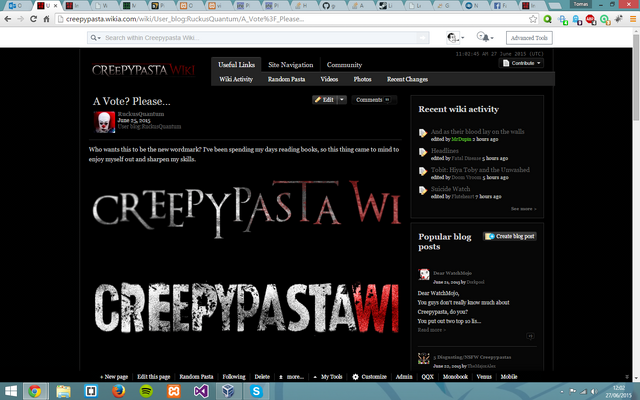Viewport: 640px width, 400px height.
Task: Open 'Tobit: Hiya Toby and the Unwashed'
Action: coord(480,170)
